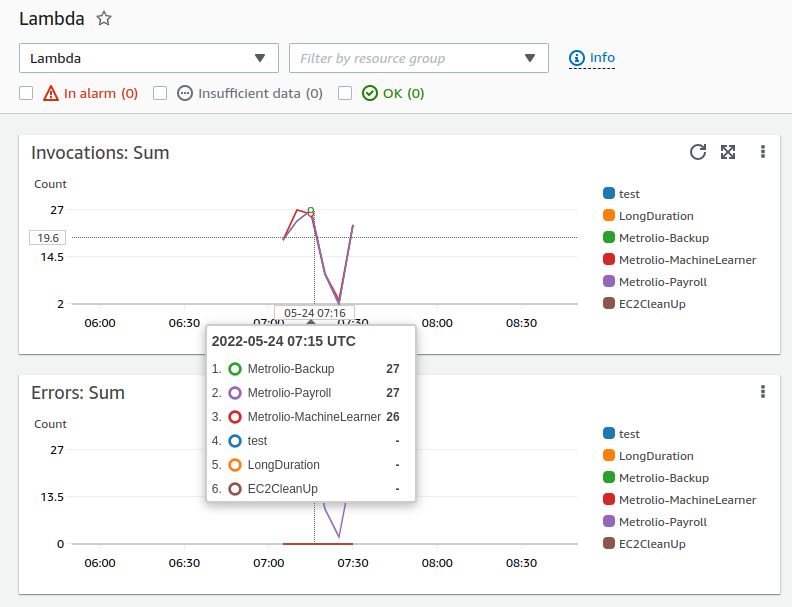Image resolution: width=792 pixels, height=607 pixels.
Task: Open Invocations widget actions menu
Action: click(762, 152)
